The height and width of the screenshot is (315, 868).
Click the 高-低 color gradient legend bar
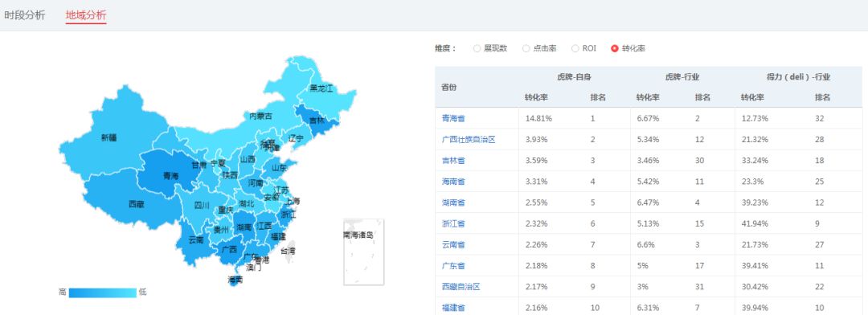[x=102, y=292]
